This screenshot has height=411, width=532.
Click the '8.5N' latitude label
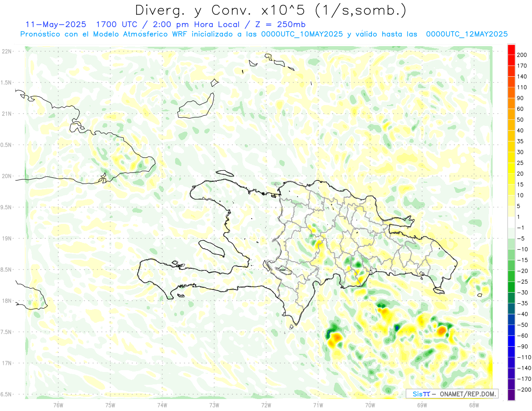tap(7, 270)
